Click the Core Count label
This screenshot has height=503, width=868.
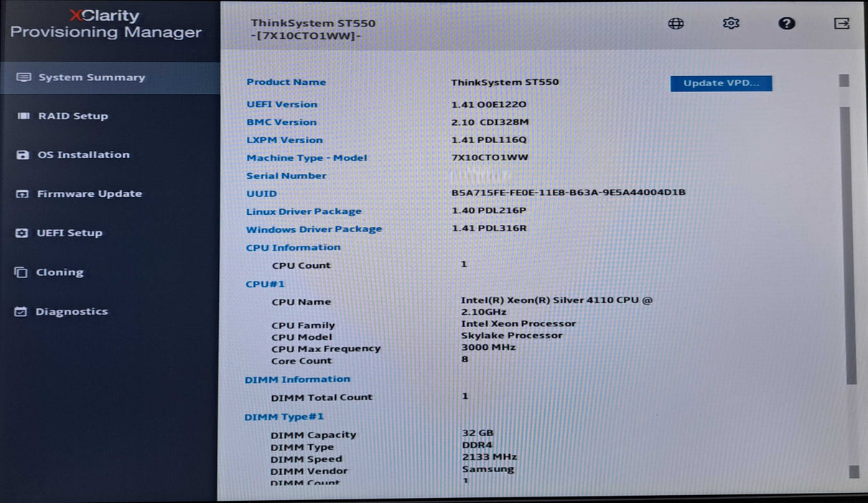[x=302, y=361]
